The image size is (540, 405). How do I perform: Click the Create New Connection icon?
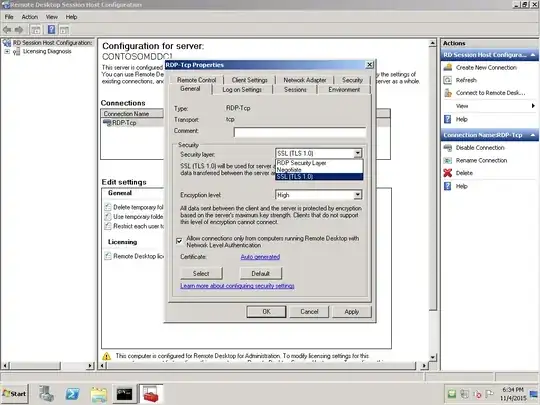pyautogui.click(x=448, y=67)
